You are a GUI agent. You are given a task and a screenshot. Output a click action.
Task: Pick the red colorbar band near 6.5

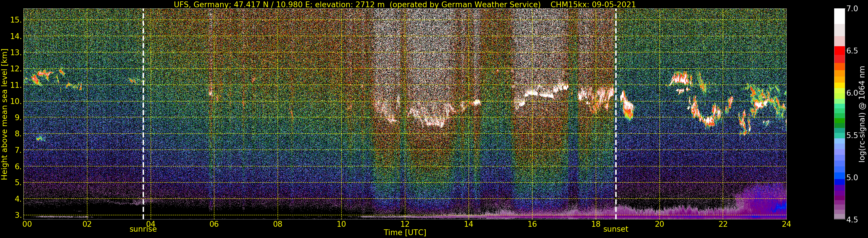[x=839, y=51]
